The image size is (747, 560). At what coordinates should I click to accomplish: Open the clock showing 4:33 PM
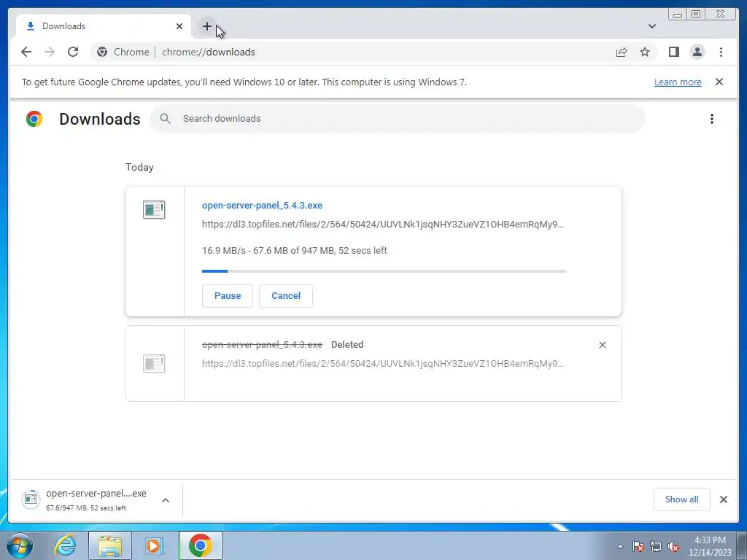[710, 546]
